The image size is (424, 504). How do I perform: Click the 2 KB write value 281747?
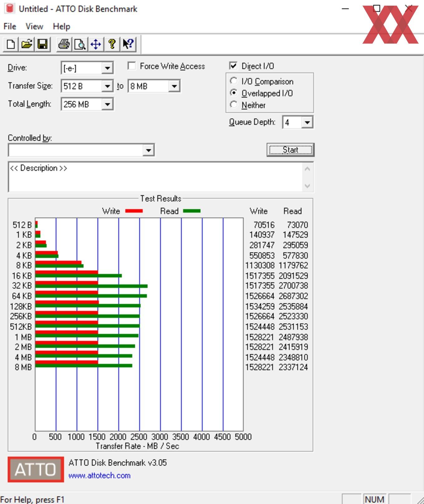(262, 245)
